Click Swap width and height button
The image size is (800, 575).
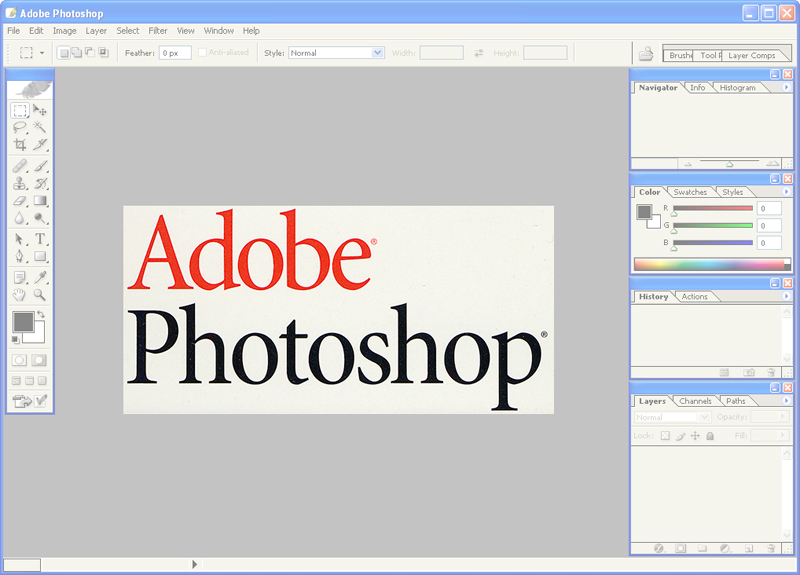coord(479,53)
